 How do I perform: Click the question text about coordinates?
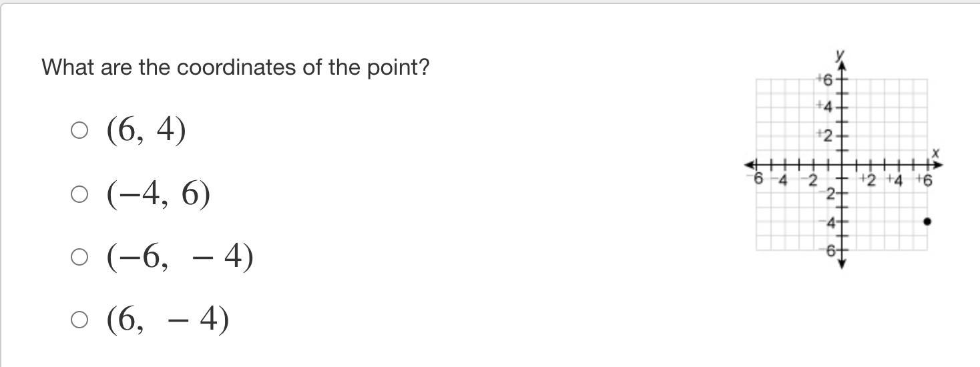[236, 67]
